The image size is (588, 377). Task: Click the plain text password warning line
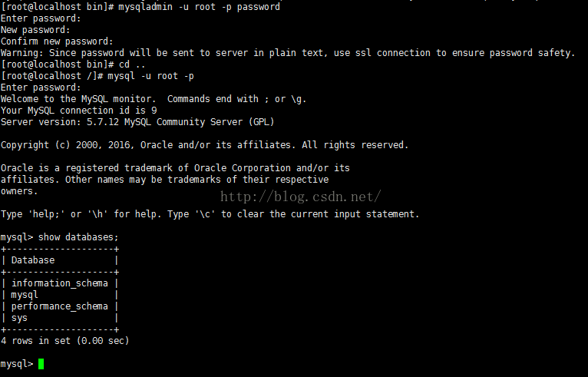pyautogui.click(x=287, y=53)
